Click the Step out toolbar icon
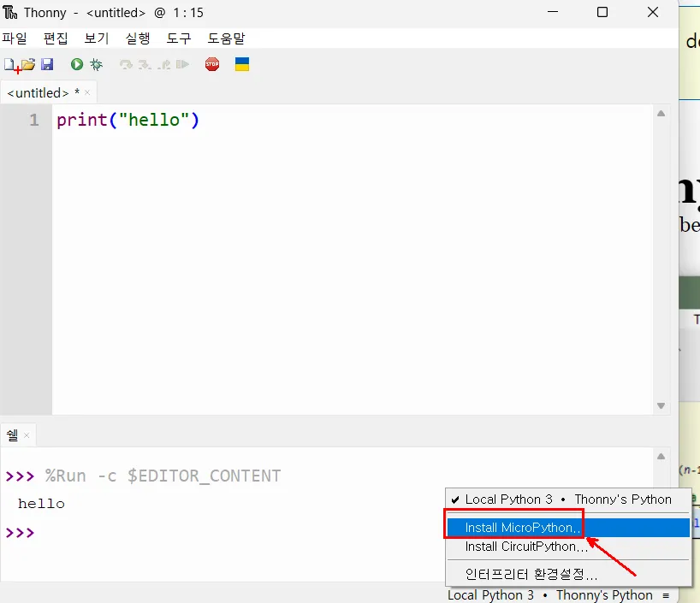 click(163, 65)
